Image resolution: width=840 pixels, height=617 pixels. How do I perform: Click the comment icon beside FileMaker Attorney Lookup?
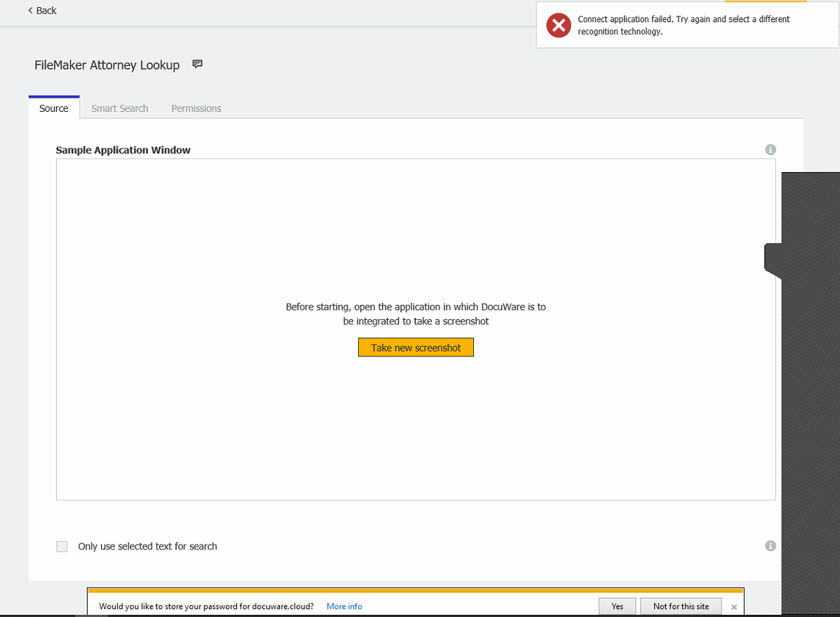pyautogui.click(x=197, y=65)
